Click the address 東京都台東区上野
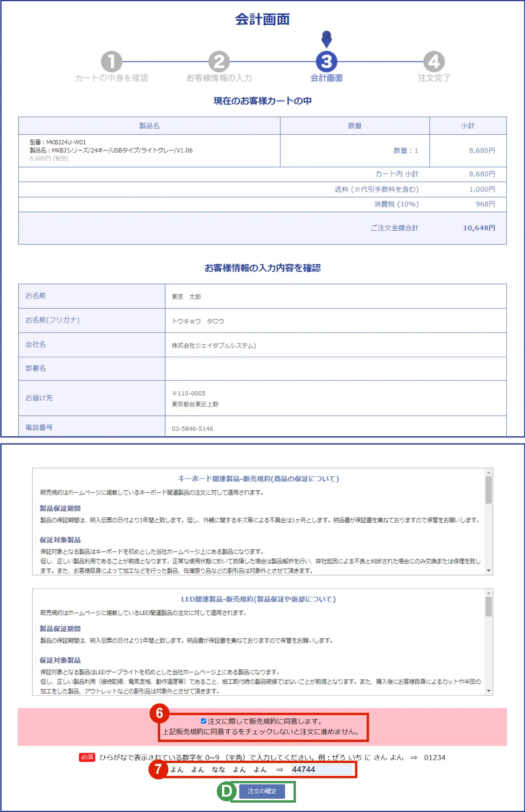 click(x=195, y=404)
